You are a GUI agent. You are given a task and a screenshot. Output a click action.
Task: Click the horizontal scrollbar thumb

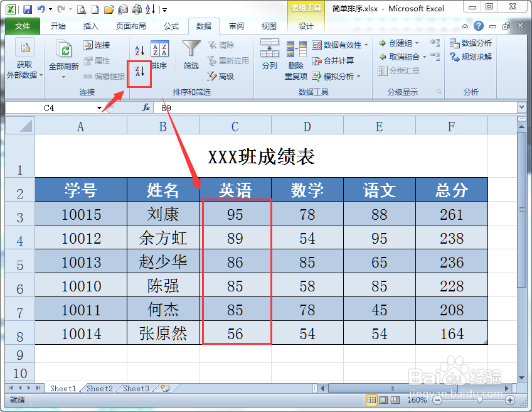point(393,388)
